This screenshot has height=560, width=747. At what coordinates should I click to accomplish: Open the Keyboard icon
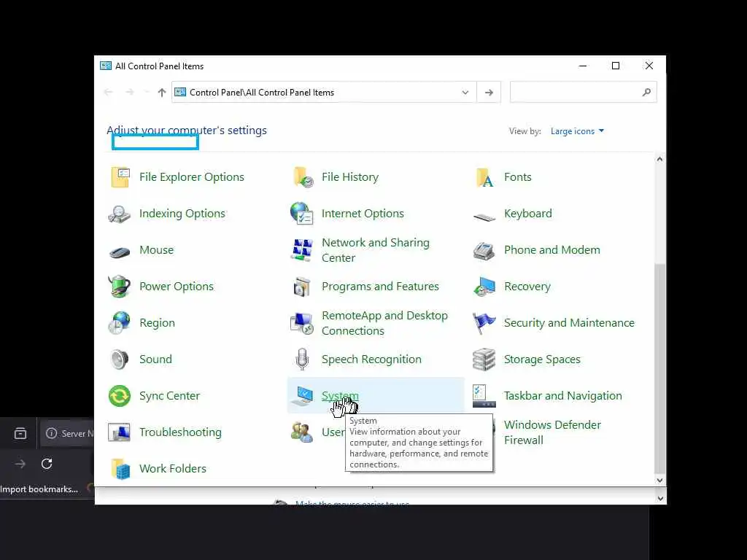(484, 217)
